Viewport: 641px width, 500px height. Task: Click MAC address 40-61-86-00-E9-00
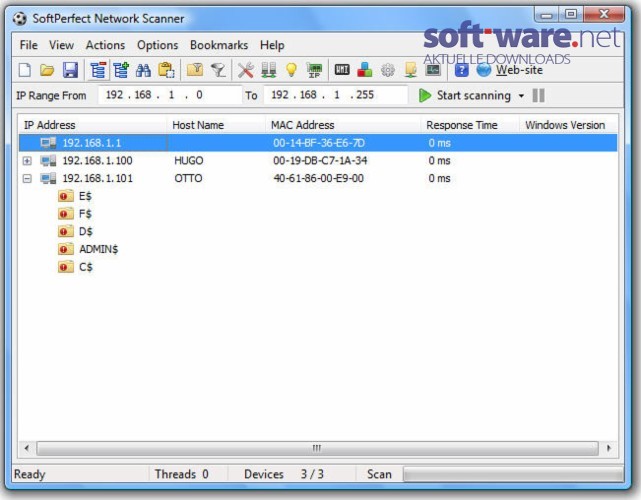click(x=318, y=179)
